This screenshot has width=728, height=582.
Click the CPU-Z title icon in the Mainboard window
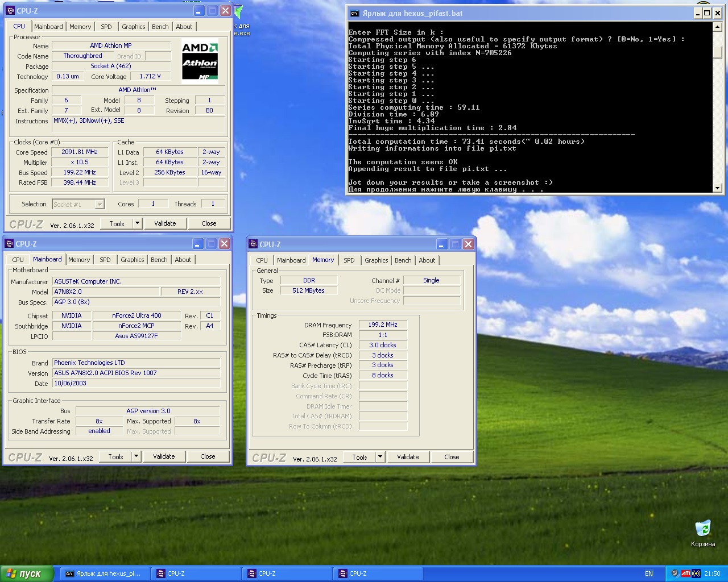tap(9, 244)
